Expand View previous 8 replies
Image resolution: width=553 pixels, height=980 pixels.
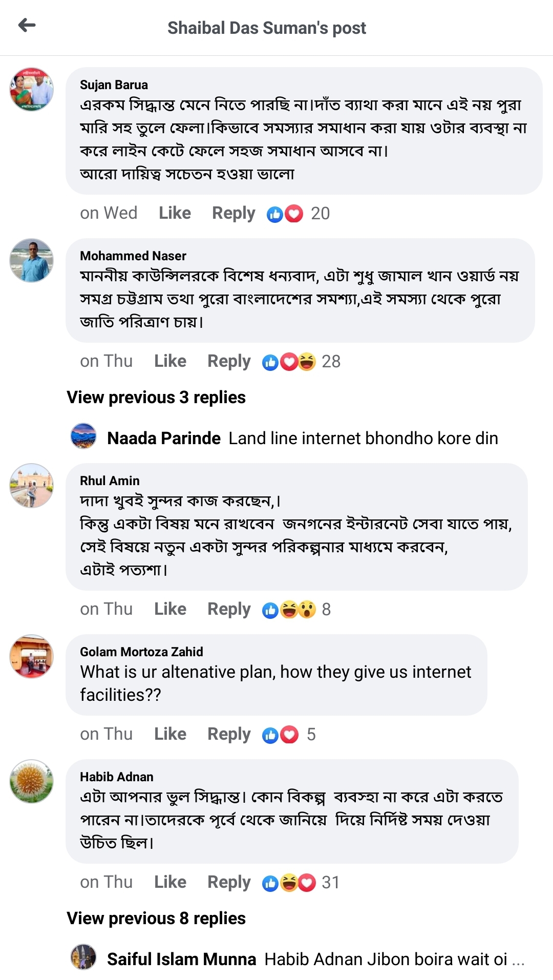coord(156,919)
